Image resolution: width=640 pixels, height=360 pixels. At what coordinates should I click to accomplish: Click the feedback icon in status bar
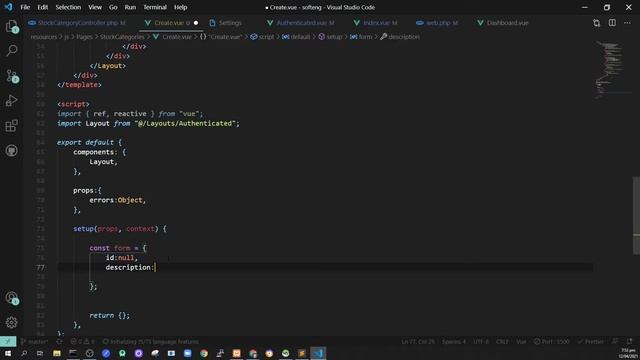click(x=615, y=341)
